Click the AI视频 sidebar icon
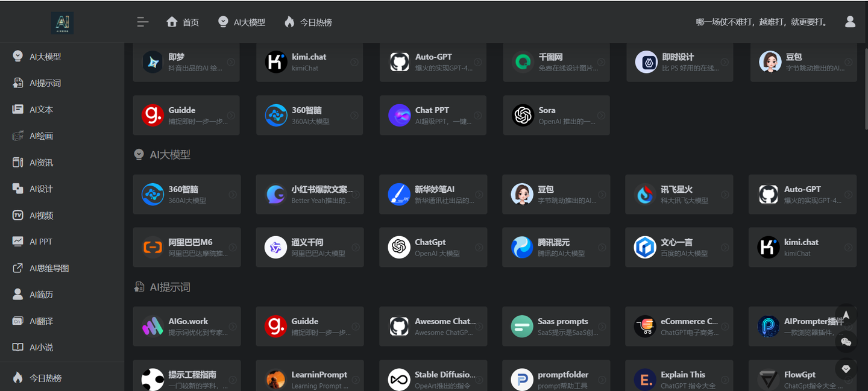 tap(18, 215)
